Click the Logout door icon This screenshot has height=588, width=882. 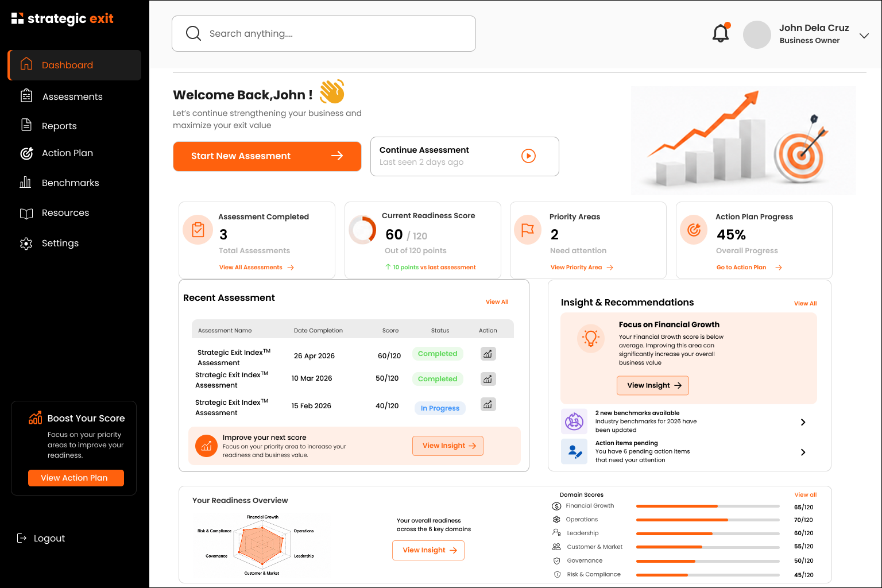coord(22,538)
